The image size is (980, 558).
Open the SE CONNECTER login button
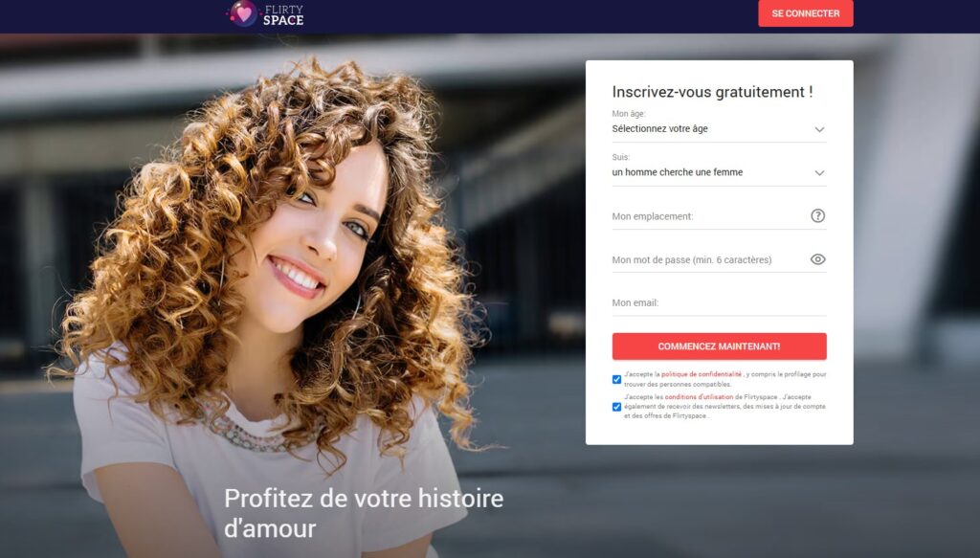click(806, 13)
